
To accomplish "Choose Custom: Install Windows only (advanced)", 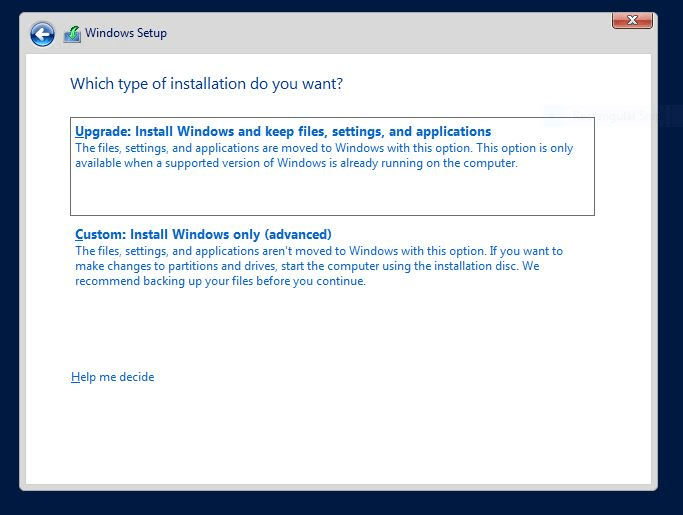I will click(203, 234).
